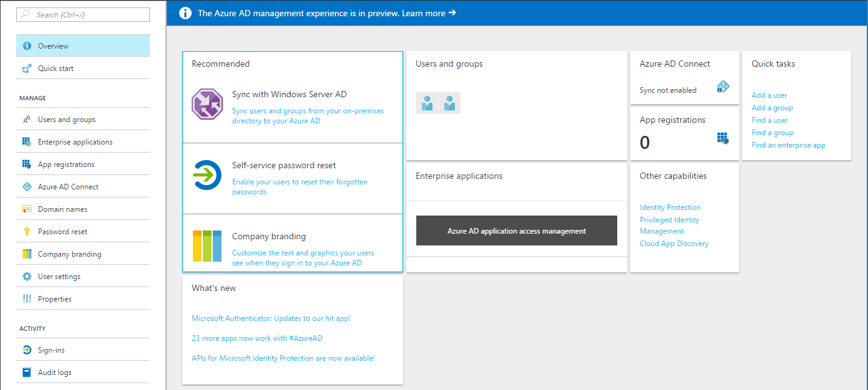Click the Sync with Windows Server AD icon
868x390 pixels.
[207, 103]
